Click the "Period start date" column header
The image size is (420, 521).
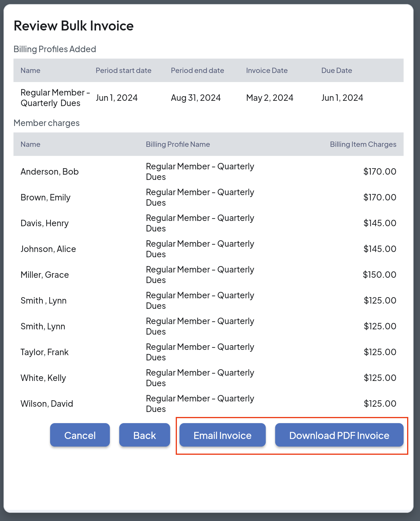click(x=124, y=70)
